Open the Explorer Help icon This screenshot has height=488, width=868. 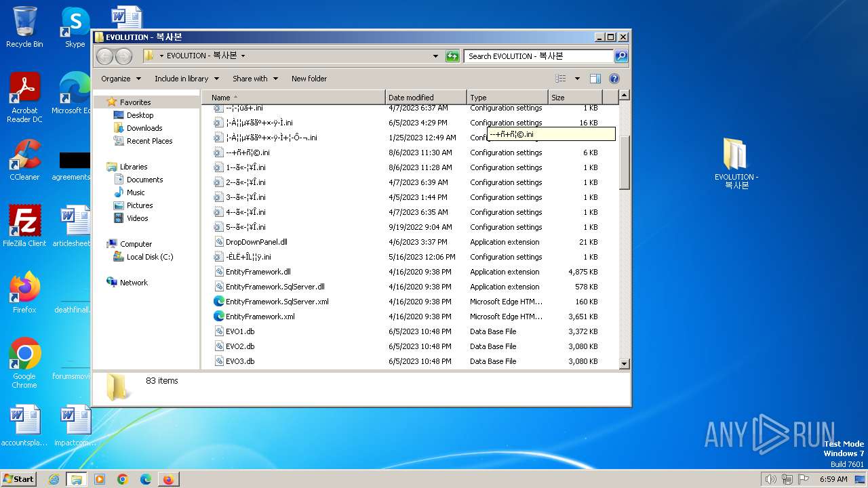tap(614, 79)
